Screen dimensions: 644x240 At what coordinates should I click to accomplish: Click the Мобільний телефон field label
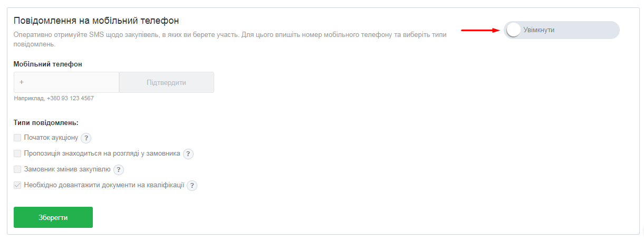[48, 64]
